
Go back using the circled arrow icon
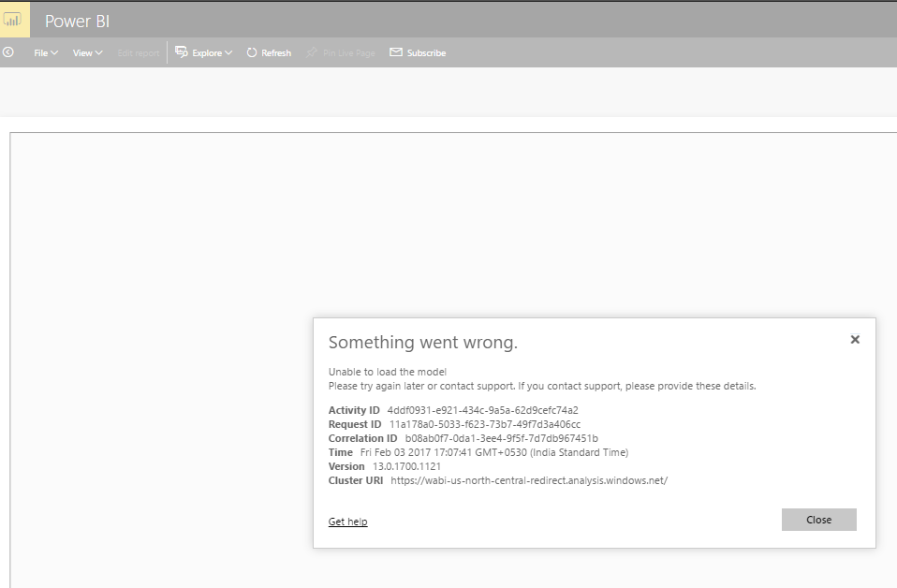point(8,52)
